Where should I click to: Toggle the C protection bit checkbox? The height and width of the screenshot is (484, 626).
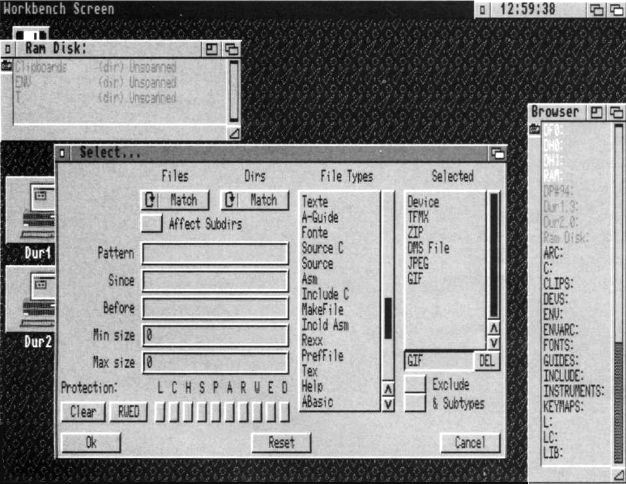pyautogui.click(x=174, y=412)
